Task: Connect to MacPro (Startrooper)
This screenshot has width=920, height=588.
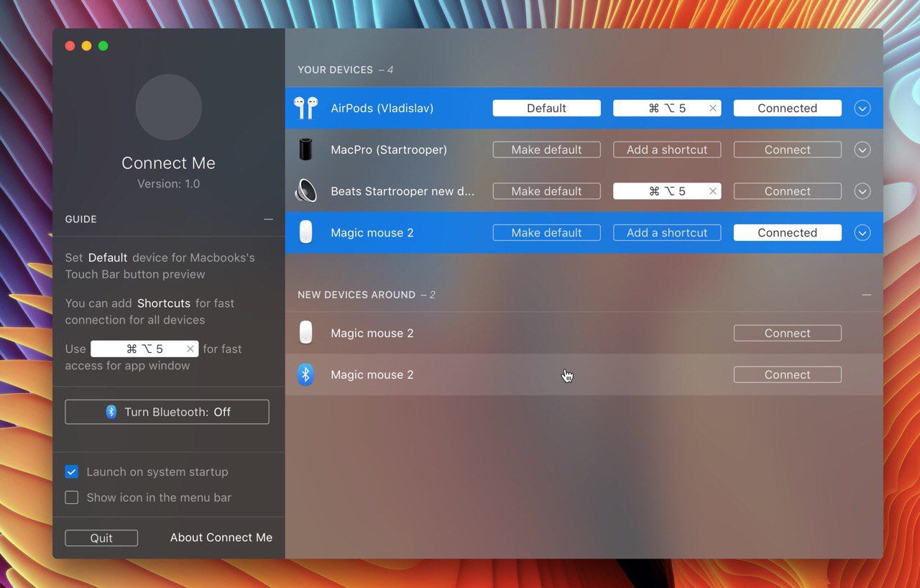Action: click(787, 150)
